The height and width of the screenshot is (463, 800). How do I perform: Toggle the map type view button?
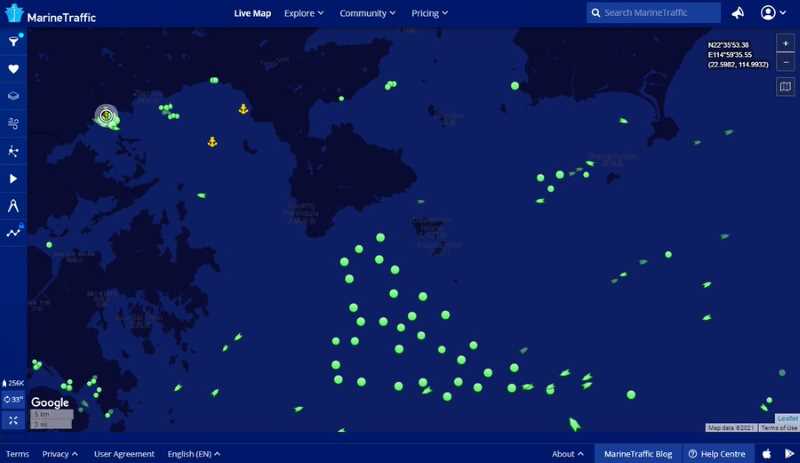[x=785, y=87]
